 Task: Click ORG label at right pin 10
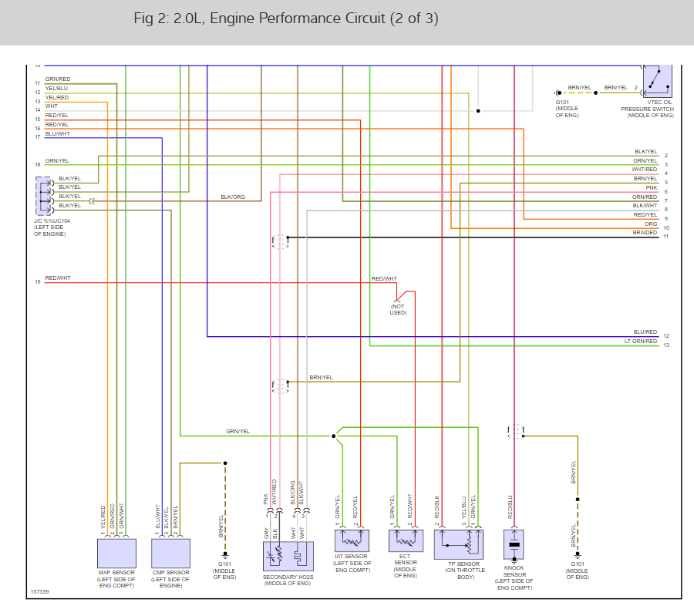[651, 224]
